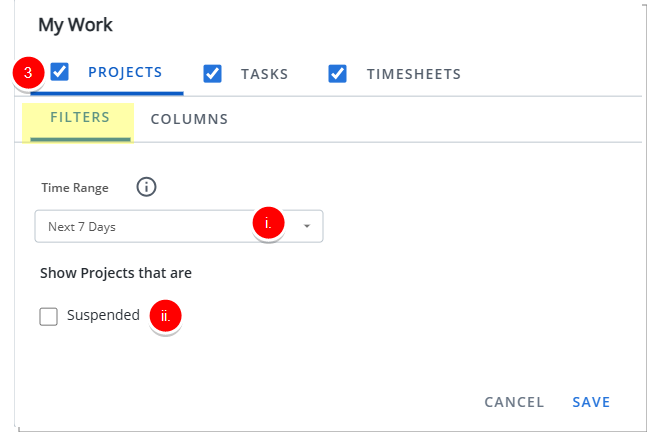Switch to the PROJECTS tab

(125, 73)
